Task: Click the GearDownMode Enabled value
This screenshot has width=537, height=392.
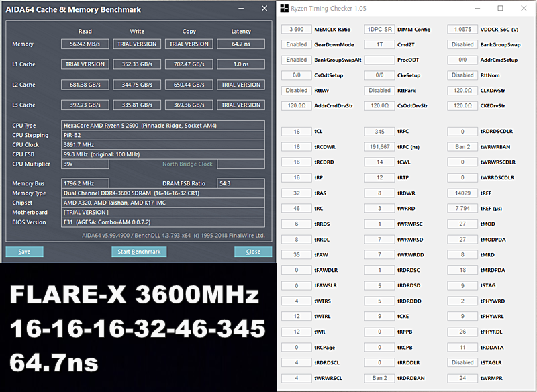Action: 297,44
